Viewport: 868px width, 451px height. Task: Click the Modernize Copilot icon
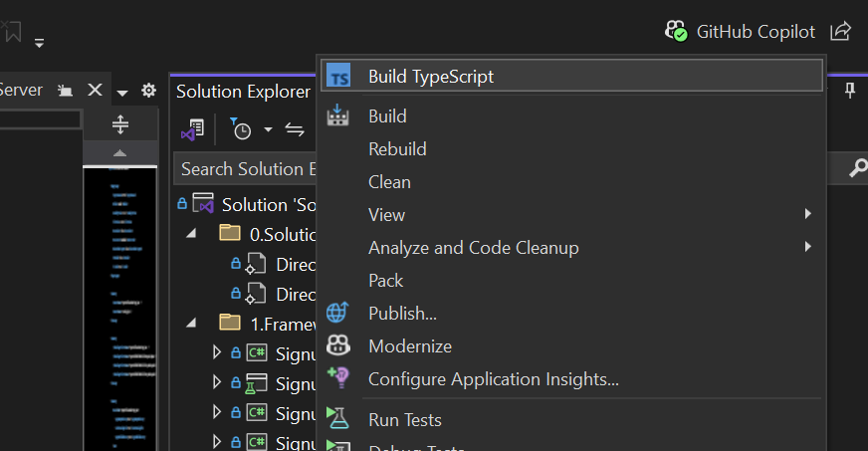[x=338, y=345]
